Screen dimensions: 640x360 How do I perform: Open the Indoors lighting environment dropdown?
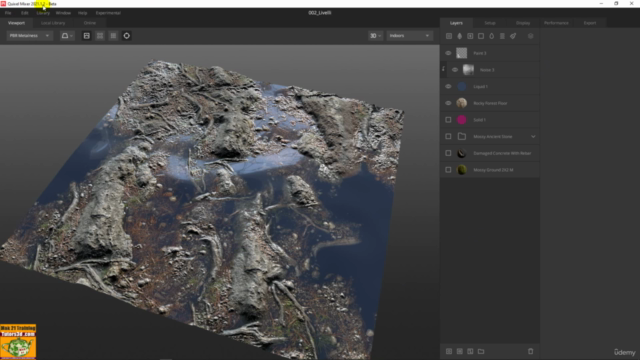tap(409, 36)
